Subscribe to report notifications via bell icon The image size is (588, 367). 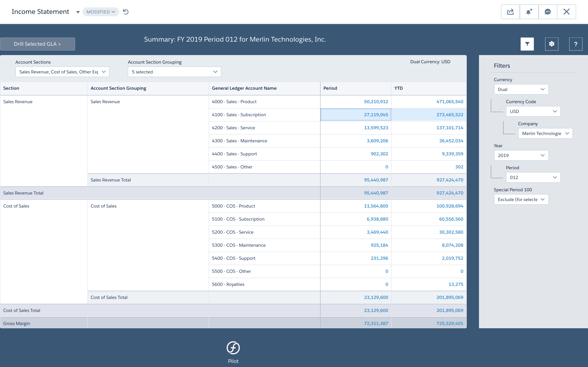(529, 11)
